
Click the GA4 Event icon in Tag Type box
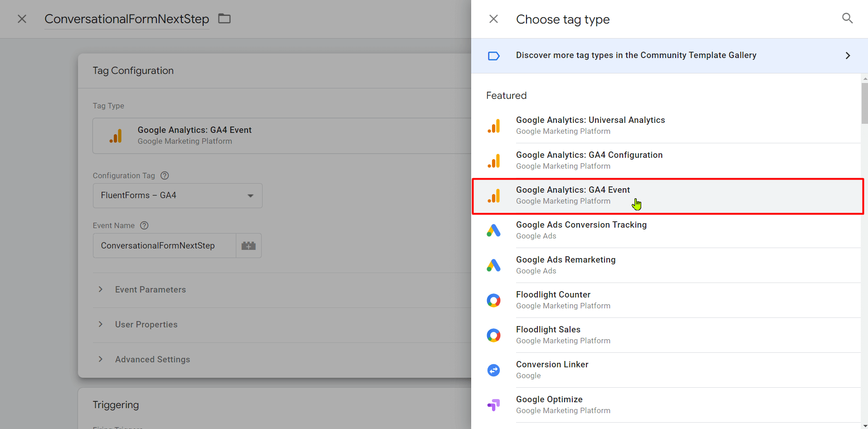click(x=116, y=136)
